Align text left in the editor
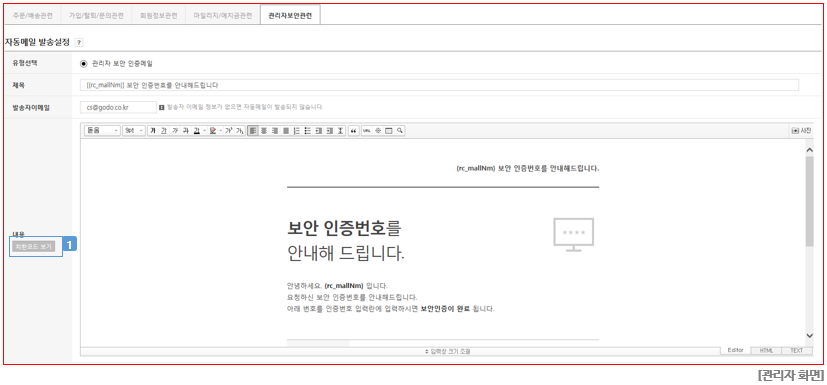This screenshot has width=827, height=385. [253, 130]
